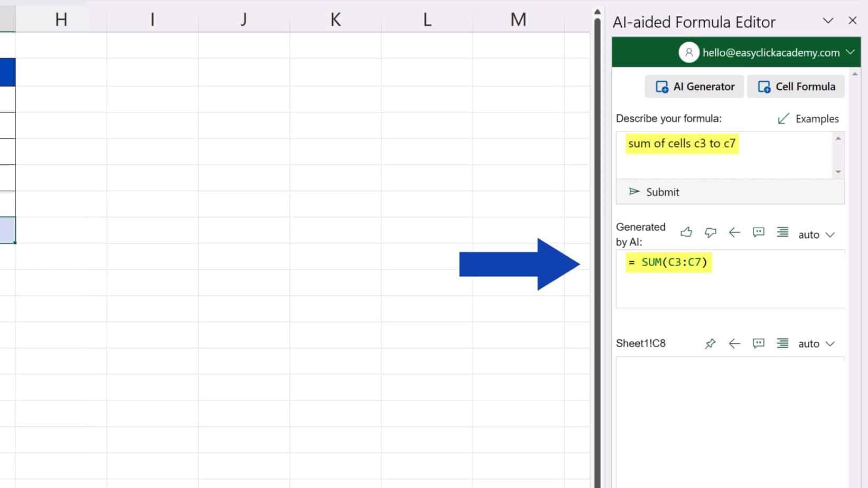Click the send arrow inside the Submit button
The height and width of the screenshot is (488, 868).
tap(633, 192)
